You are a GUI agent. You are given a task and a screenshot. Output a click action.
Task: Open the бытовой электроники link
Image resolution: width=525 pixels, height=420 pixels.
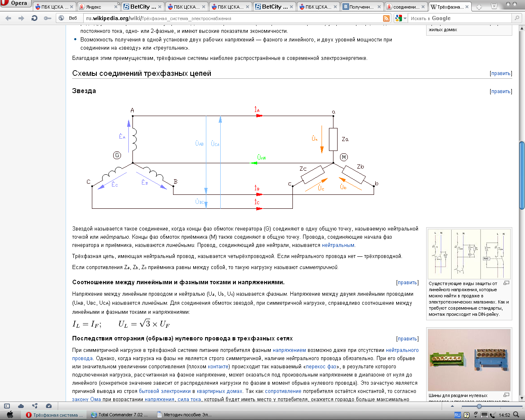point(165,391)
